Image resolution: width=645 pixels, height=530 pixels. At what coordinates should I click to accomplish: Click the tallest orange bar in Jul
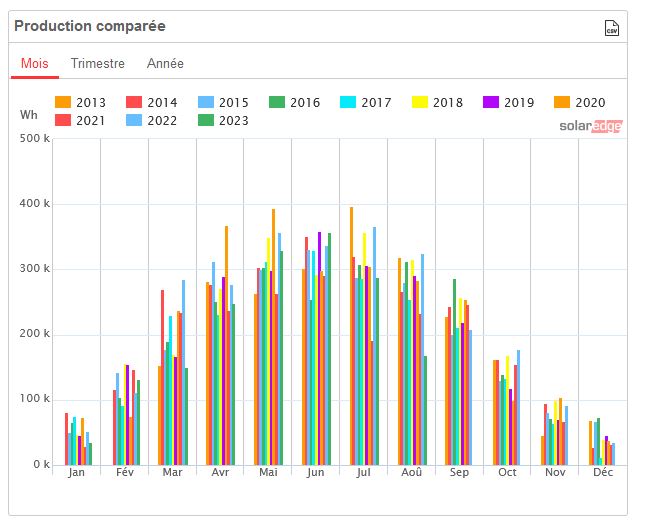(352, 336)
